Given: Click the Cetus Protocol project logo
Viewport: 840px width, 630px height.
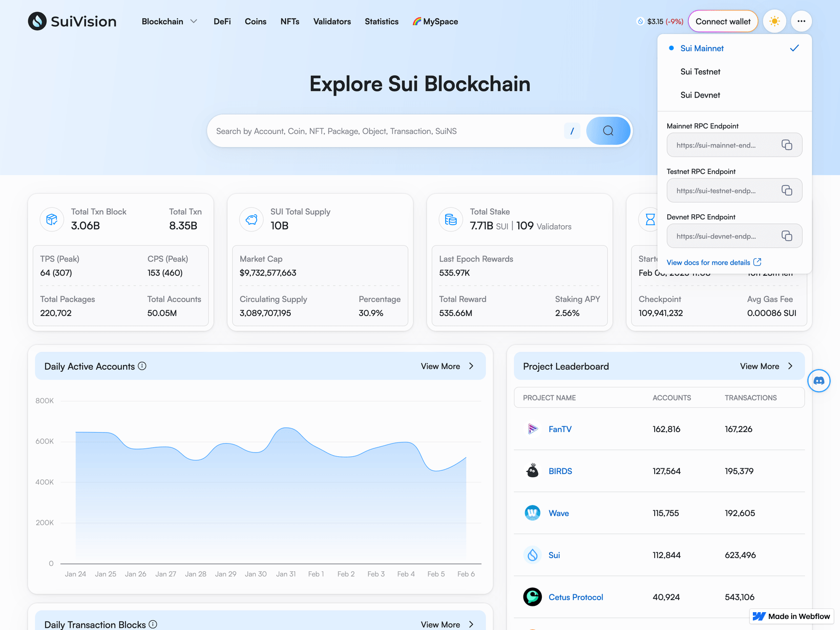Looking at the screenshot, I should (x=533, y=597).
